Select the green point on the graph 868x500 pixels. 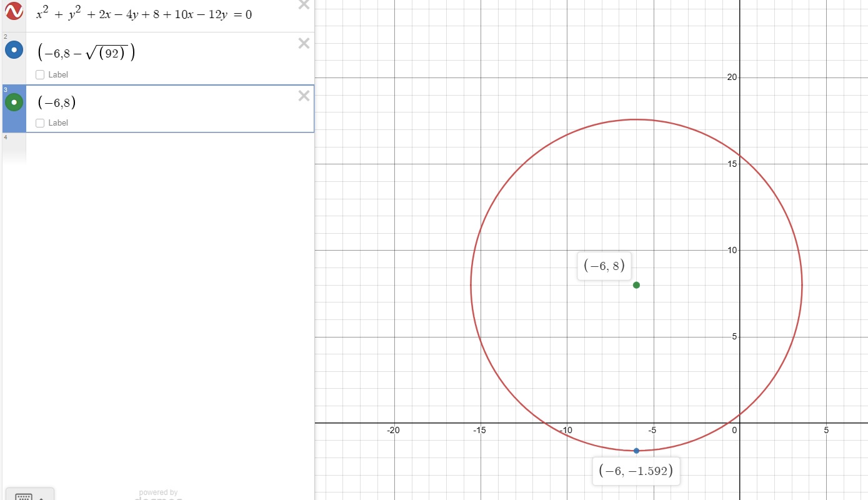point(636,285)
